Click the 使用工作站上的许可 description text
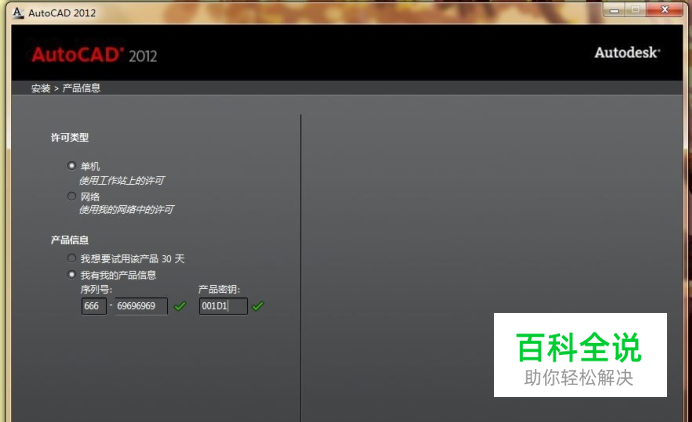The width and height of the screenshot is (692, 422). point(122,181)
